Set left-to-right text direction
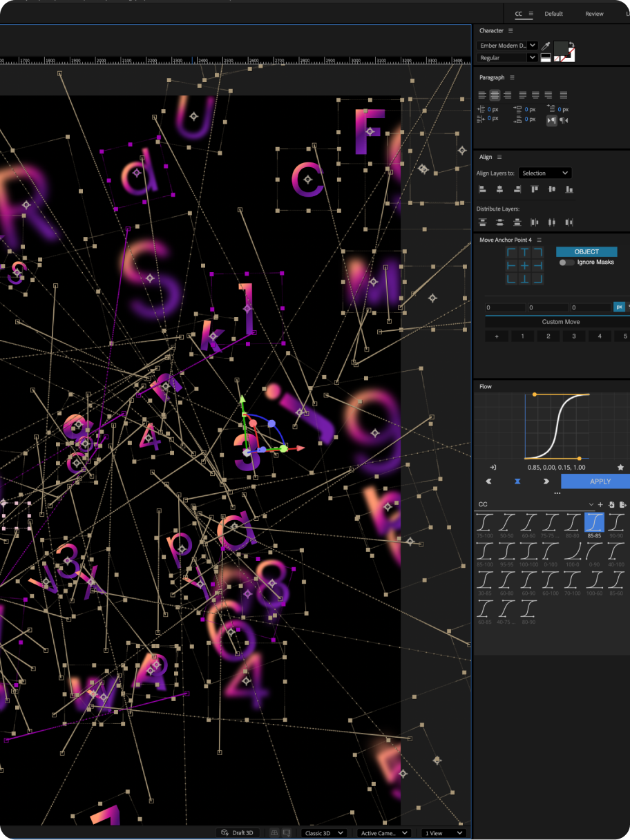This screenshot has height=840, width=630. [x=552, y=120]
